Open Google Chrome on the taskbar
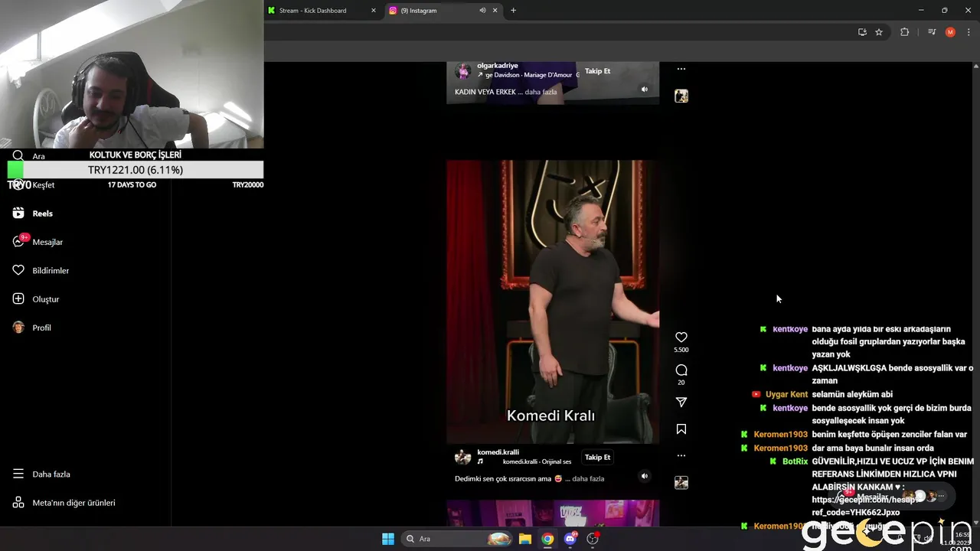 (547, 539)
